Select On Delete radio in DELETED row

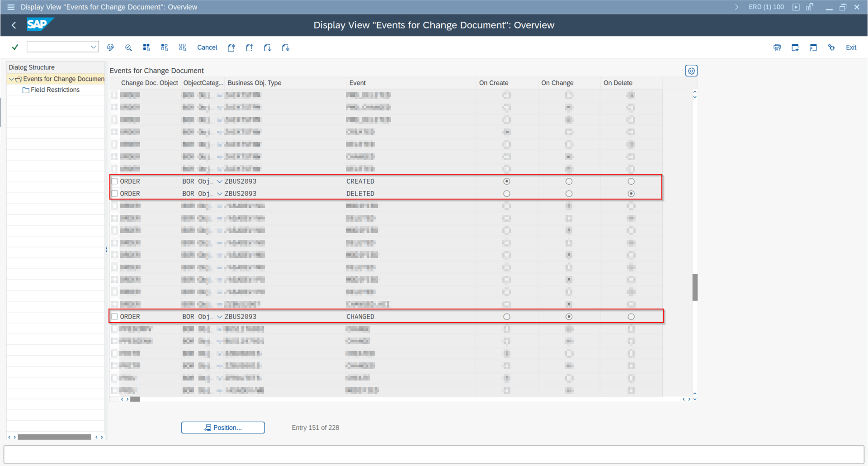[631, 194]
